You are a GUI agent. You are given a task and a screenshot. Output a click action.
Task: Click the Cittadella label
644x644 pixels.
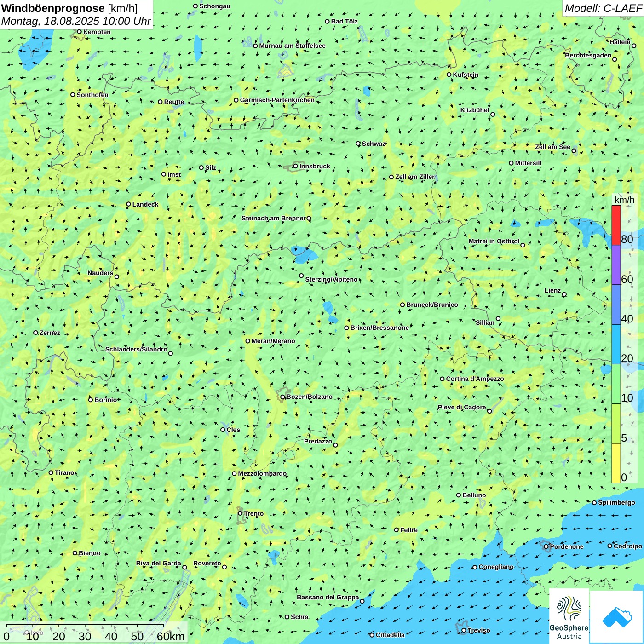coord(390,635)
